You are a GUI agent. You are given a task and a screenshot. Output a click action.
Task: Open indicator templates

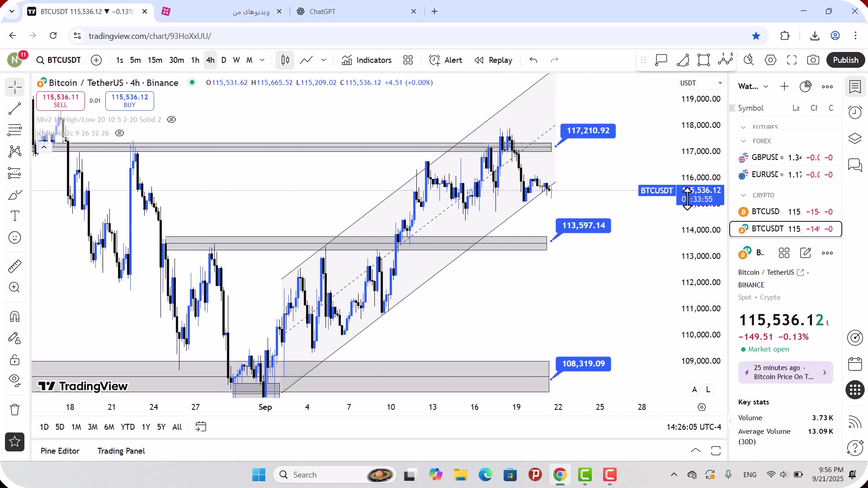pos(408,60)
